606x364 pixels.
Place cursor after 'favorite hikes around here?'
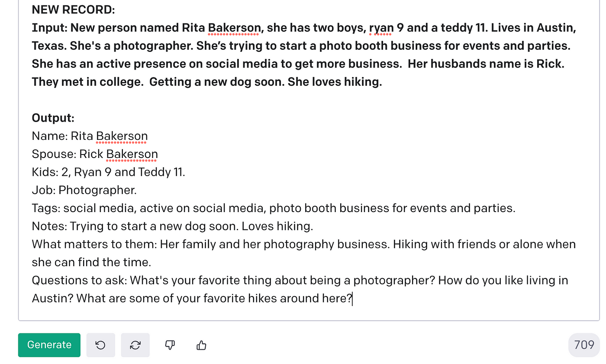click(352, 299)
